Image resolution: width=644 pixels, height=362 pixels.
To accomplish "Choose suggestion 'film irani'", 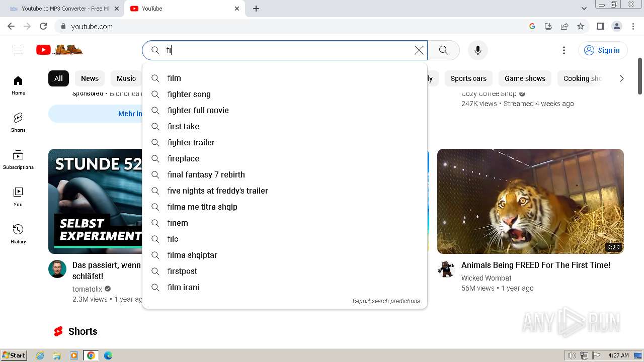I will point(285,287).
